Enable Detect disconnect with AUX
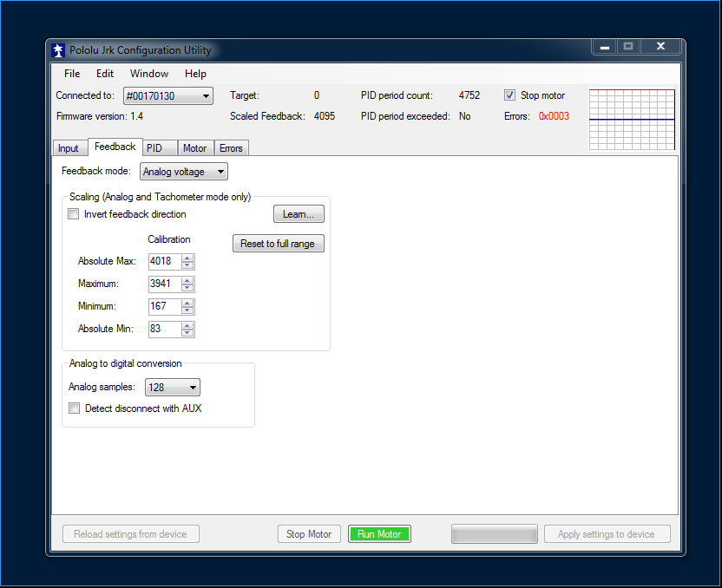Image resolution: width=722 pixels, height=588 pixels. (x=74, y=408)
